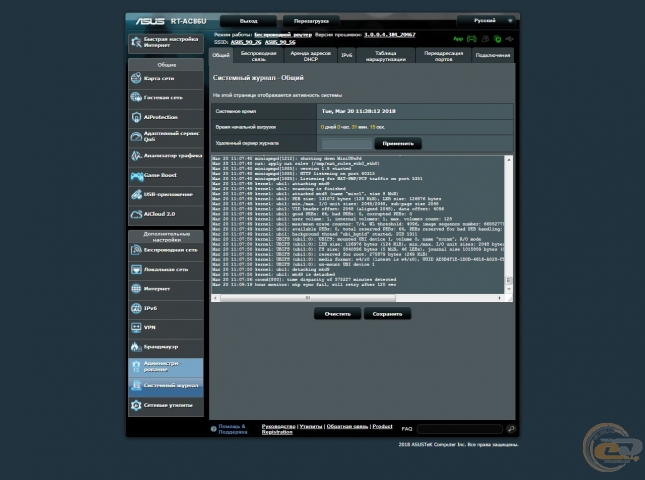
Task: Click the Сохранить log button
Action: [x=387, y=314]
